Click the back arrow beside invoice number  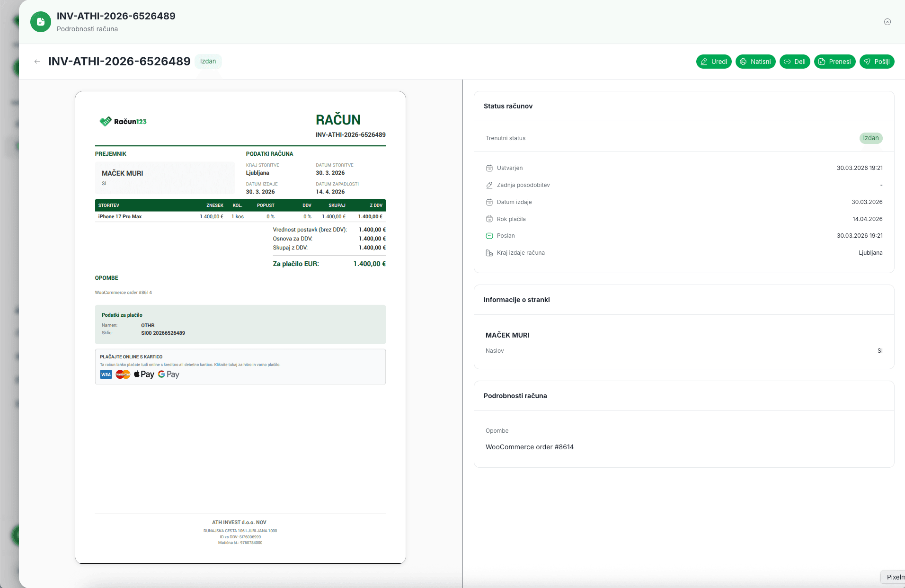point(37,62)
